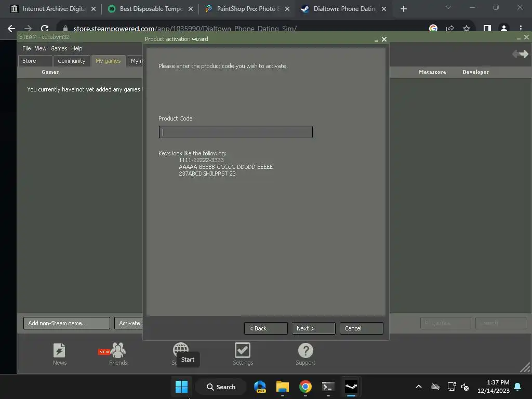Switch to the Steam Community tab

tap(72, 61)
